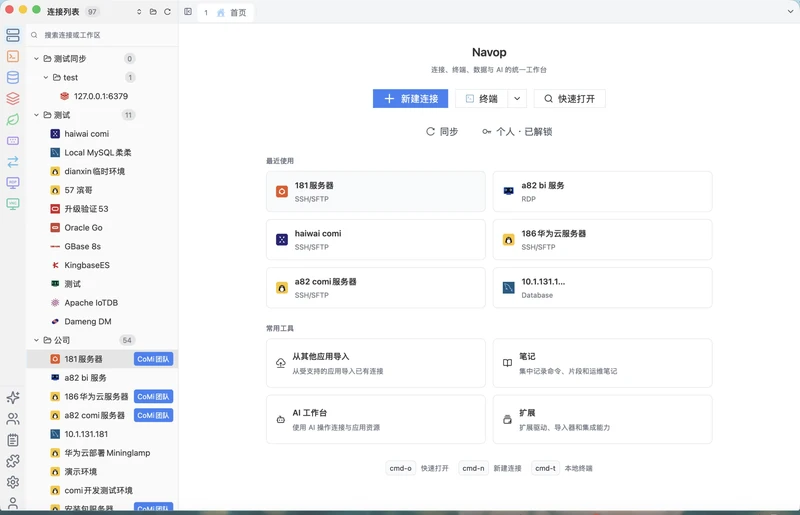Select KingbaseES connection
Image resolution: width=800 pixels, height=515 pixels.
102,265
